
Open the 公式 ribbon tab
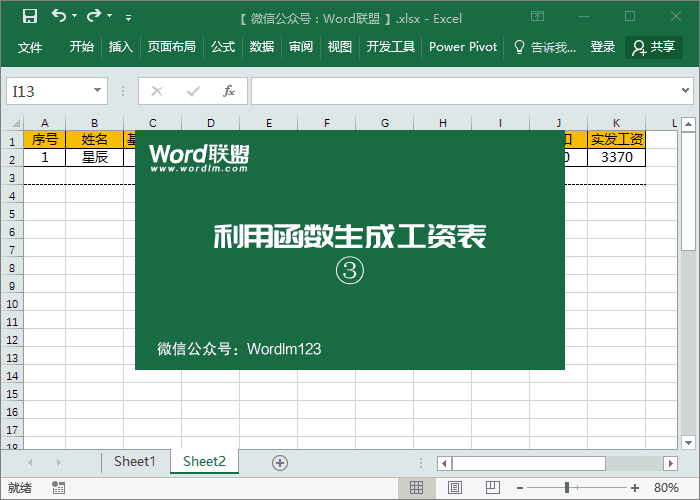coord(222,47)
